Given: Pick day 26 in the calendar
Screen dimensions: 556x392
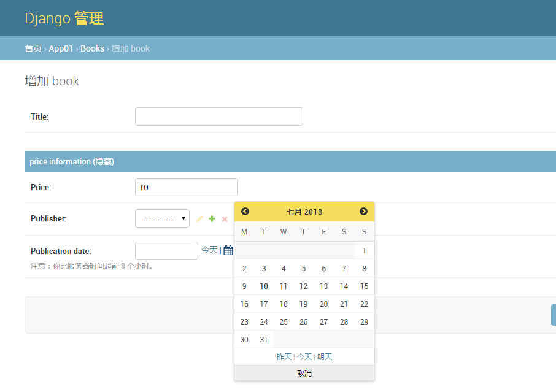Looking at the screenshot, I should tap(304, 321).
